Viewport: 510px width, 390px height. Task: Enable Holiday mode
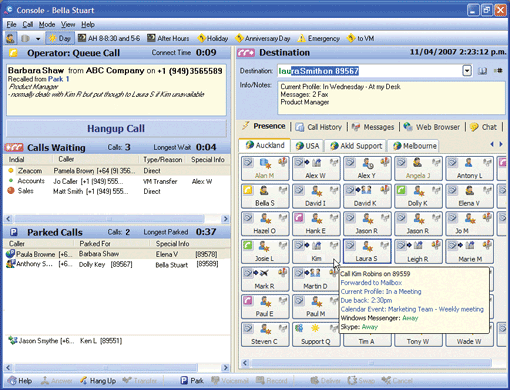pyautogui.click(x=213, y=38)
